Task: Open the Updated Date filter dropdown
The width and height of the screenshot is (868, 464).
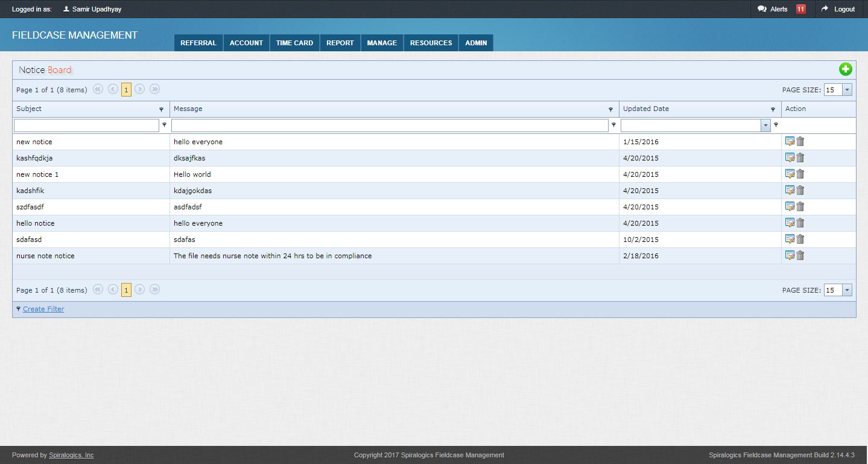Action: [765, 126]
